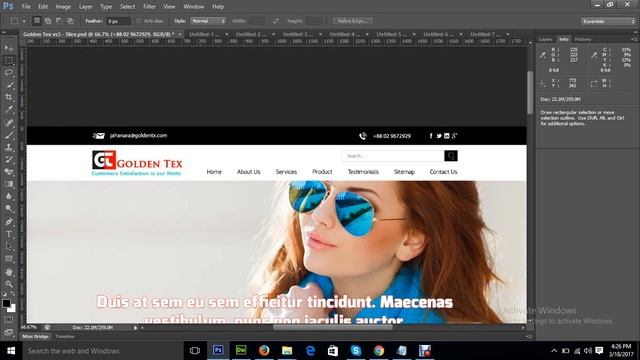
Task: Select the Crop tool
Action: pyautogui.click(x=9, y=97)
